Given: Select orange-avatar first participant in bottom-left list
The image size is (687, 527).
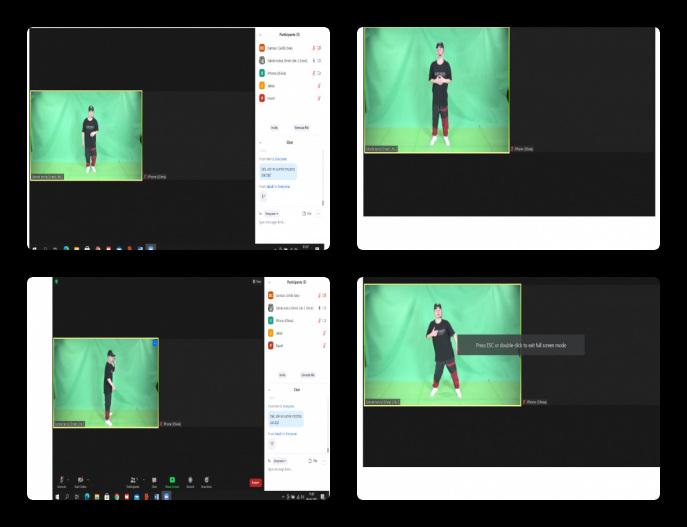Looking at the screenshot, I should coord(297,296).
